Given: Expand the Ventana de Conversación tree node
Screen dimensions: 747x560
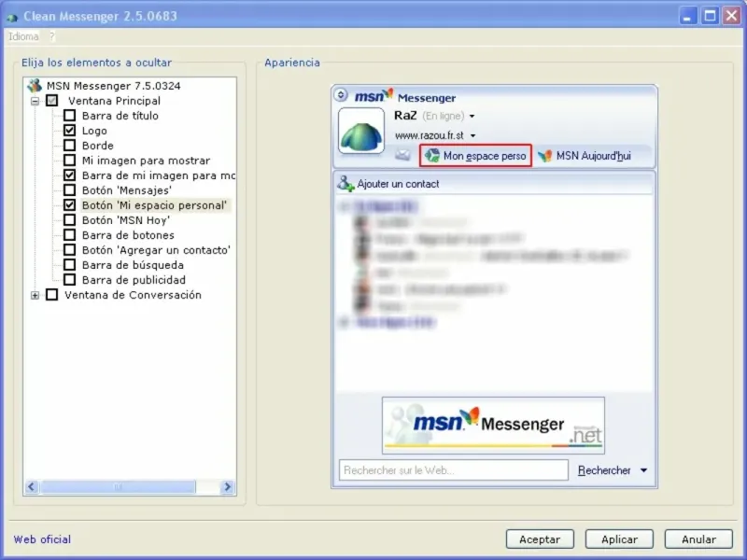Looking at the screenshot, I should (35, 295).
